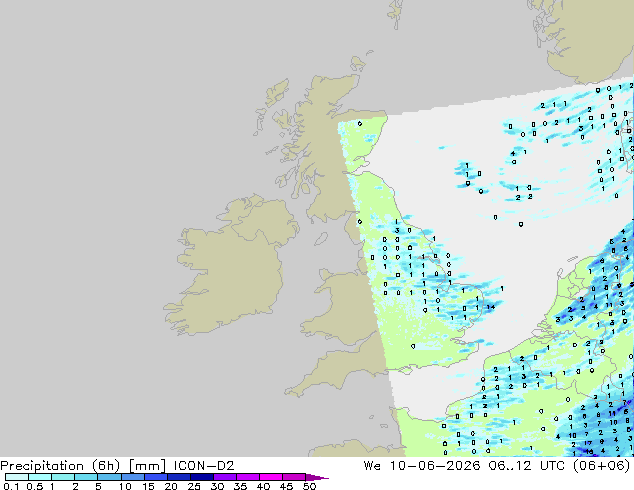
Task: Click the Isle of Man outline
Action: [x=321, y=239]
